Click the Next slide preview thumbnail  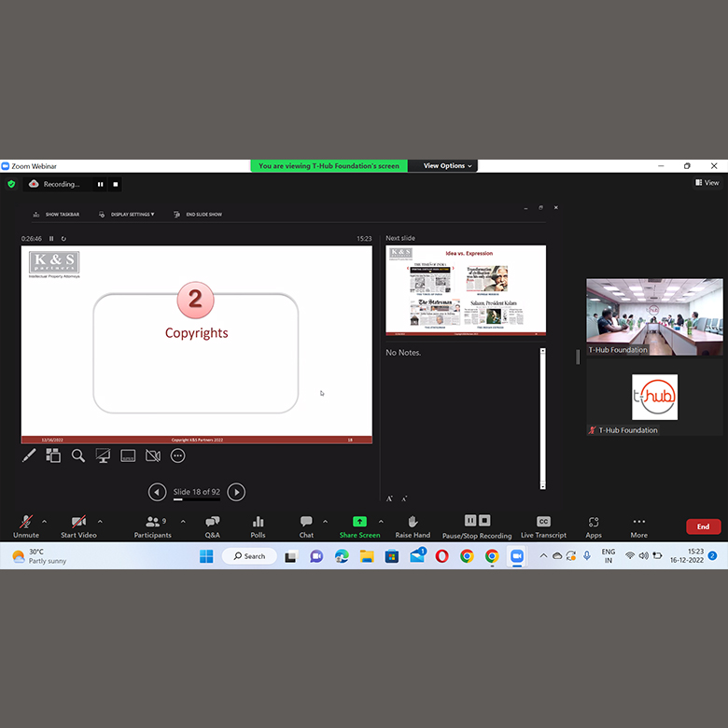[x=466, y=290]
